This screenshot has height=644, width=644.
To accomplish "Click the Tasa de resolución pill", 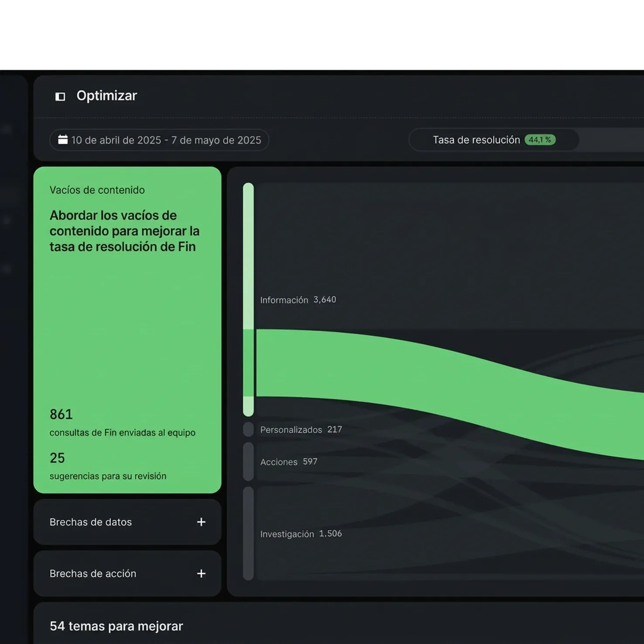I will coord(494,140).
